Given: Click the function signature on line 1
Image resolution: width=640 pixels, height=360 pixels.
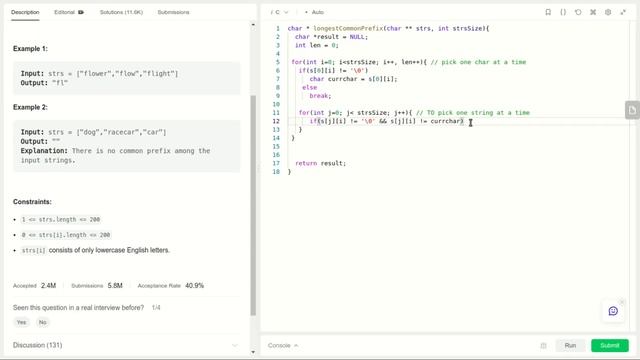Looking at the screenshot, I should 388,29.
